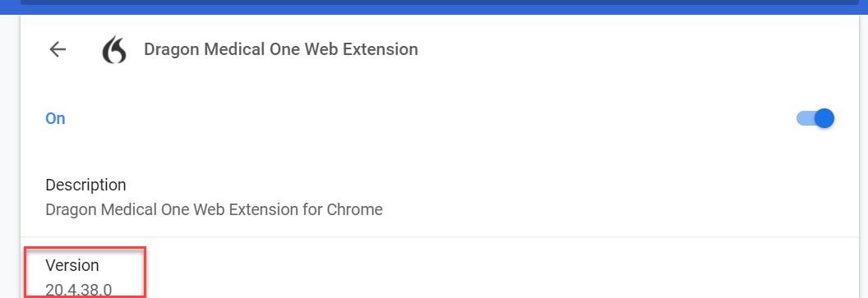Click the Dragon flame logo icon

[114, 50]
